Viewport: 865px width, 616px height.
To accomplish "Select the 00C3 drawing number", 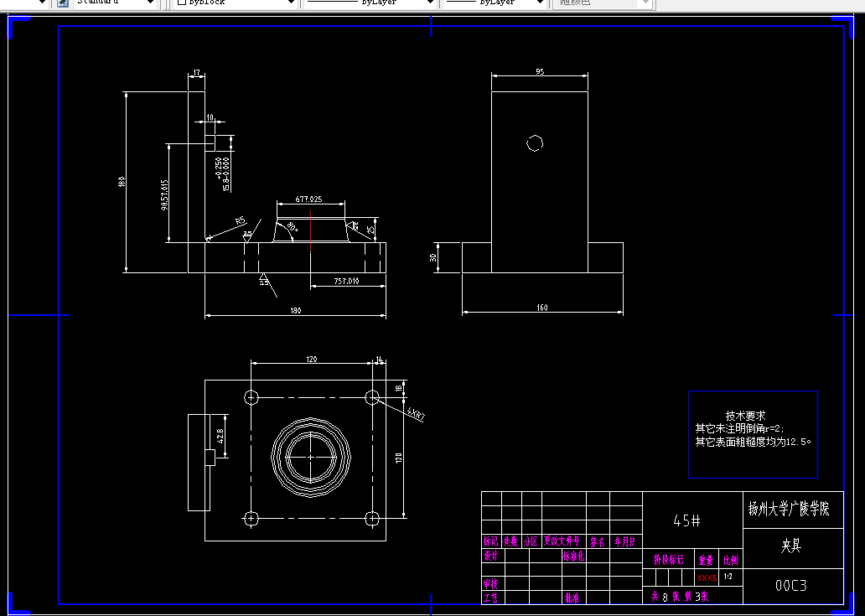I will tap(791, 585).
